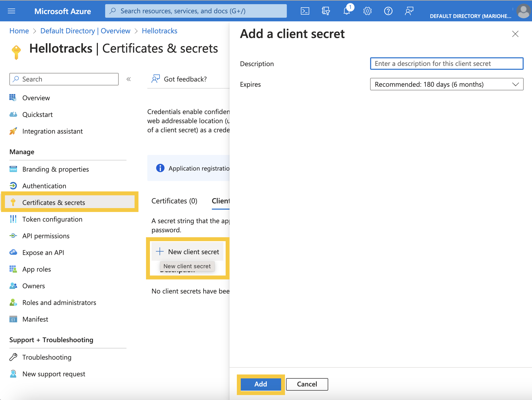Click the Add button

(261, 384)
